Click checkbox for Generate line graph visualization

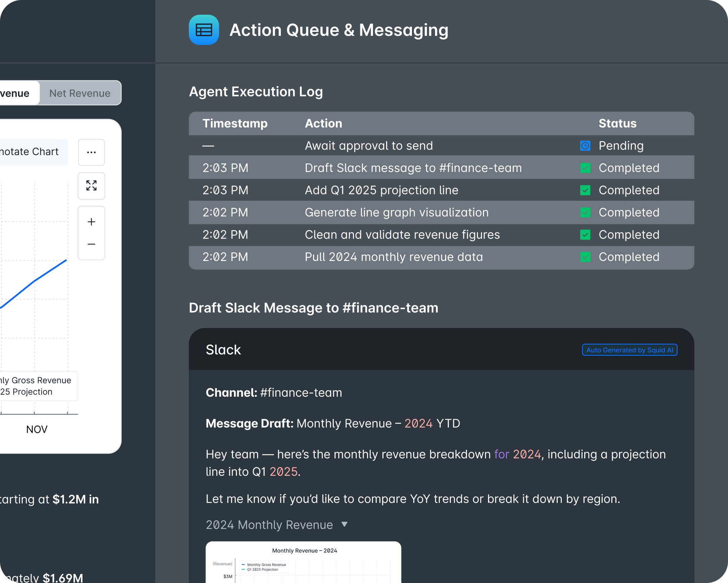tap(585, 213)
